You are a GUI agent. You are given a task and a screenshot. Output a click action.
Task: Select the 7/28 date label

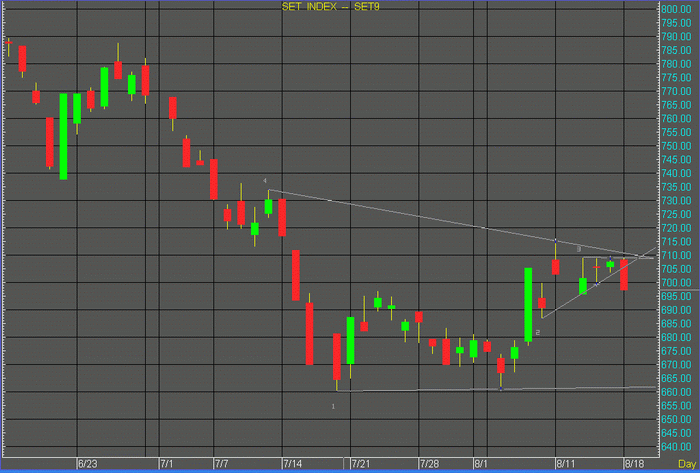(429, 464)
